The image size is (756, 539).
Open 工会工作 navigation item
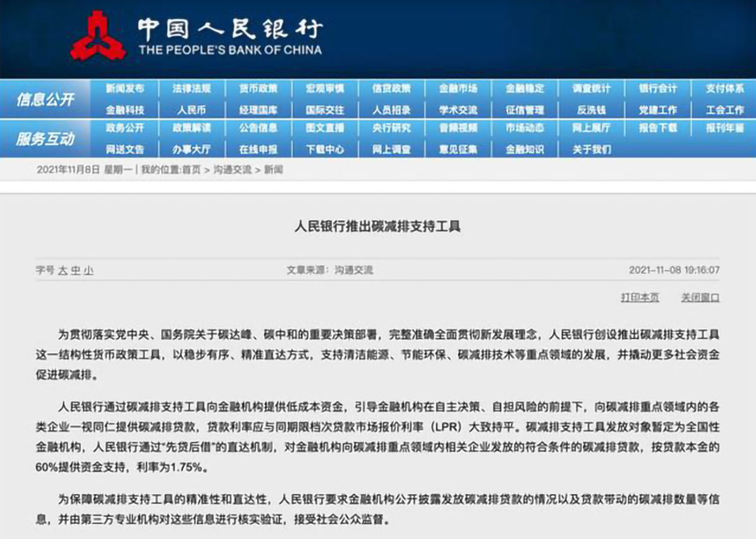click(x=724, y=110)
